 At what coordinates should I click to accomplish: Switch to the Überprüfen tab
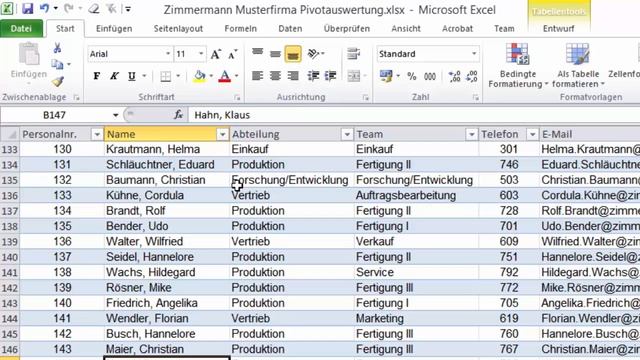(347, 29)
